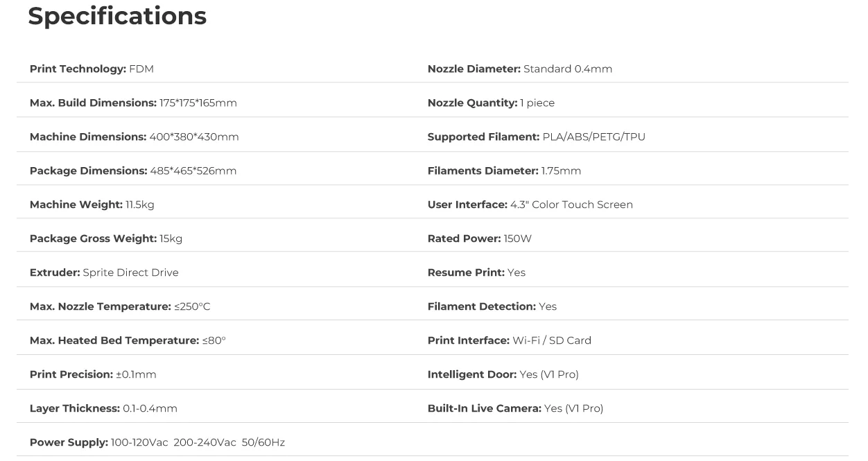Click the Supported Filament PLA/ABS/PETG/TPU text
The height and width of the screenshot is (461, 868).
536,137
